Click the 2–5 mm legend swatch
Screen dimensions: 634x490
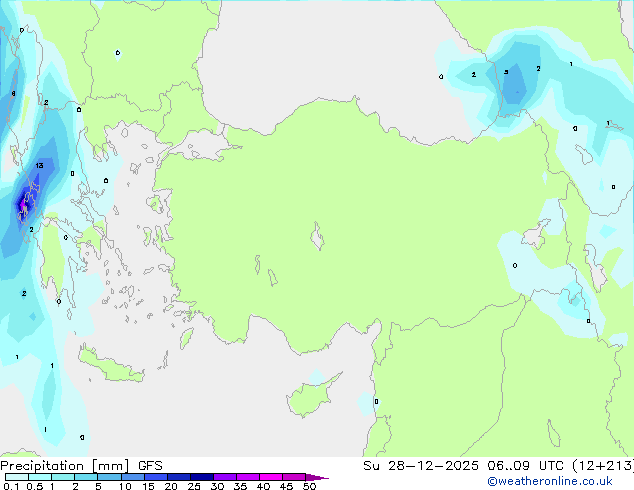pos(86,477)
